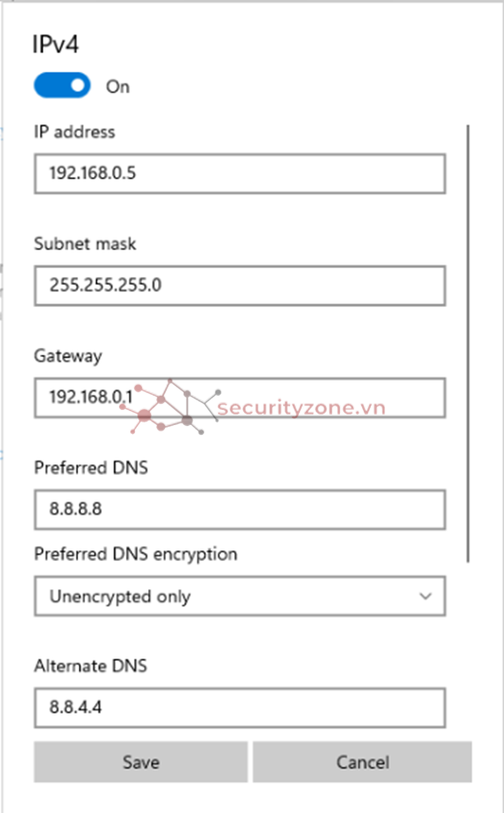Click the securityzone.vn watermark text
This screenshot has width=504, height=813.
(x=302, y=408)
